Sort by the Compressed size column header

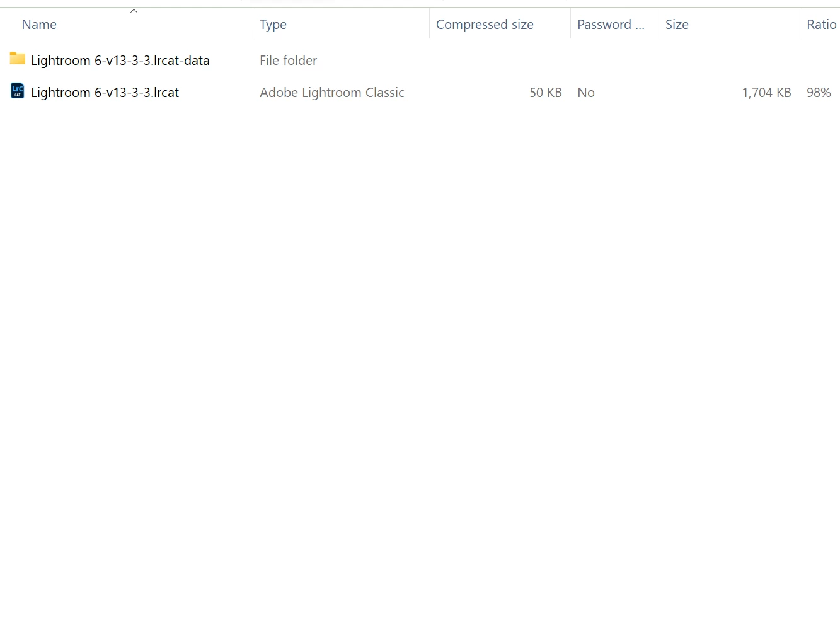click(485, 25)
